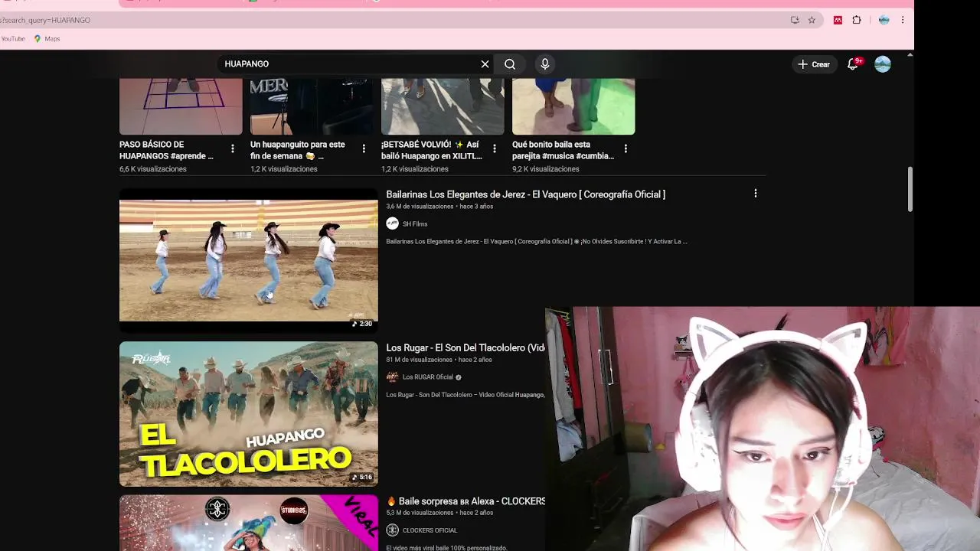Go to Los RUGAR Oficial channel name

click(x=428, y=377)
